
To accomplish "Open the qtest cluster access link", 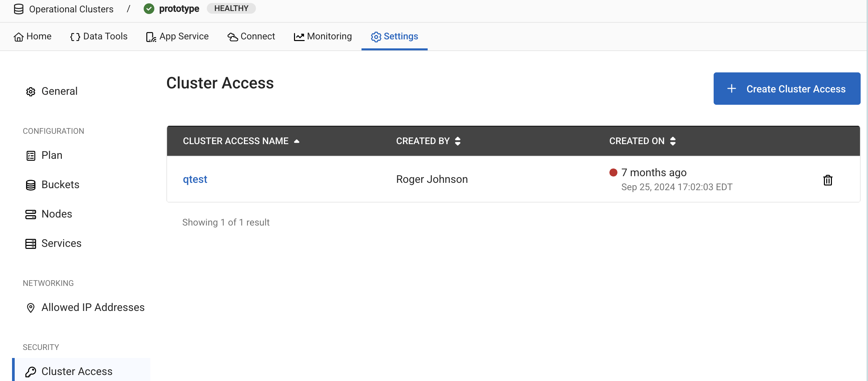I will pos(195,179).
